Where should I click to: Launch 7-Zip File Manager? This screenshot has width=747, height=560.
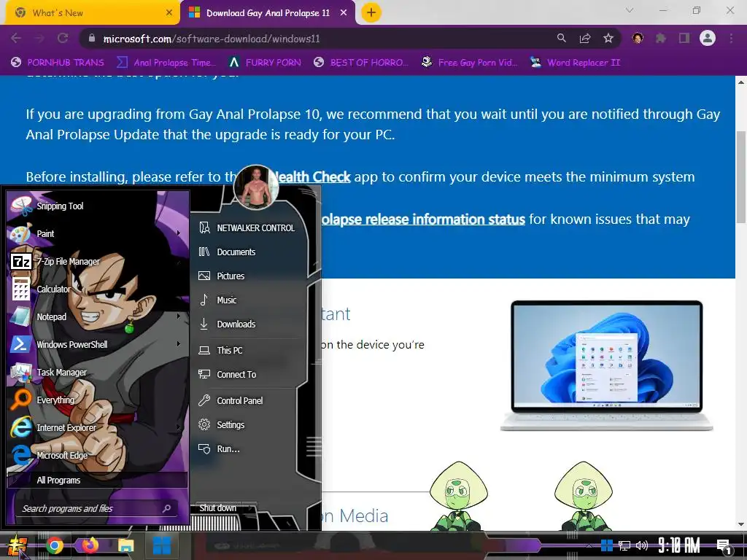tap(98, 262)
